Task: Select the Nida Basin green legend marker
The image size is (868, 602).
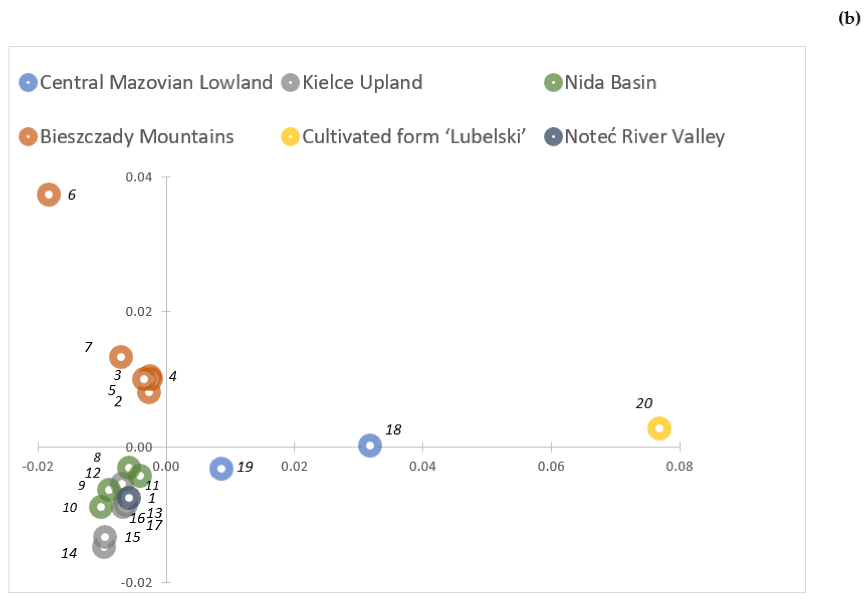Action: (553, 82)
